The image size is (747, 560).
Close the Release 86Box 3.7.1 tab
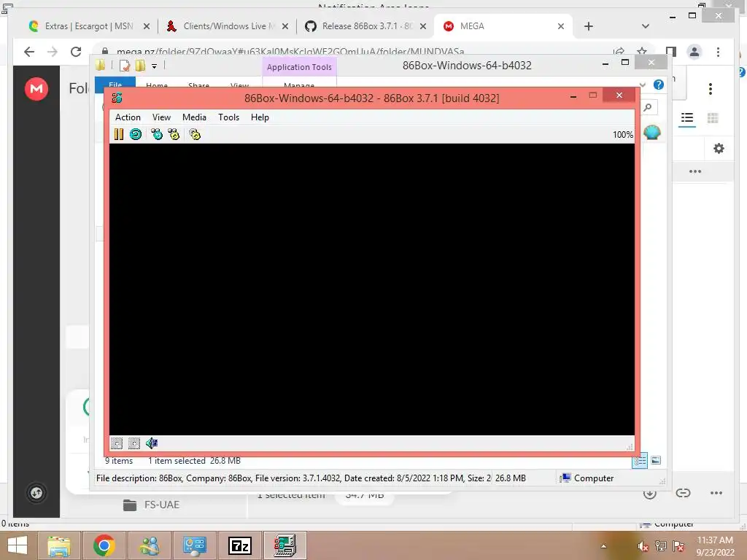point(422,27)
